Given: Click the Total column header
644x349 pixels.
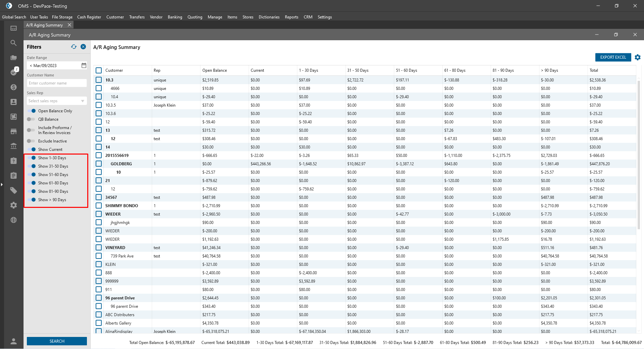Looking at the screenshot, I should [611, 70].
